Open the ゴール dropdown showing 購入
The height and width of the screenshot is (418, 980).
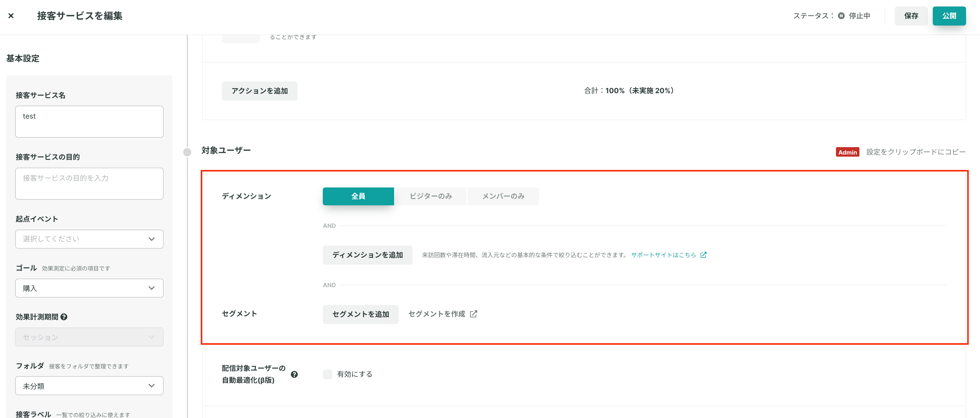(x=89, y=288)
